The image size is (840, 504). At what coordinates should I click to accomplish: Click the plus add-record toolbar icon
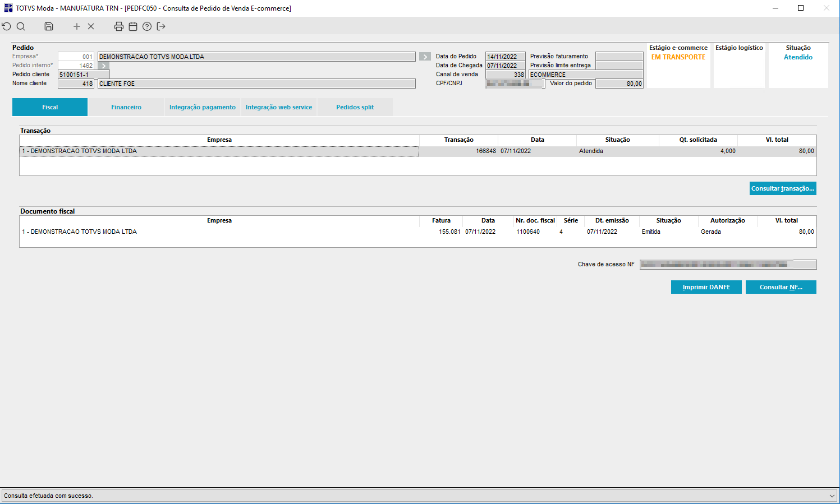[77, 26]
